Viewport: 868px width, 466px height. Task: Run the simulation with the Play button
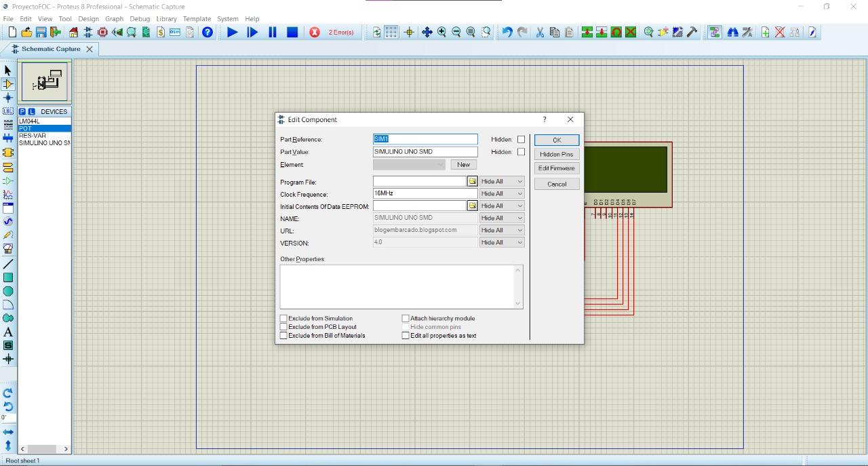232,32
